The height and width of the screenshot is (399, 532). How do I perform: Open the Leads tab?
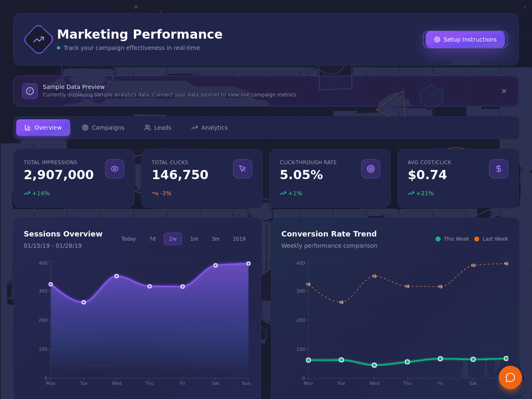point(158,128)
